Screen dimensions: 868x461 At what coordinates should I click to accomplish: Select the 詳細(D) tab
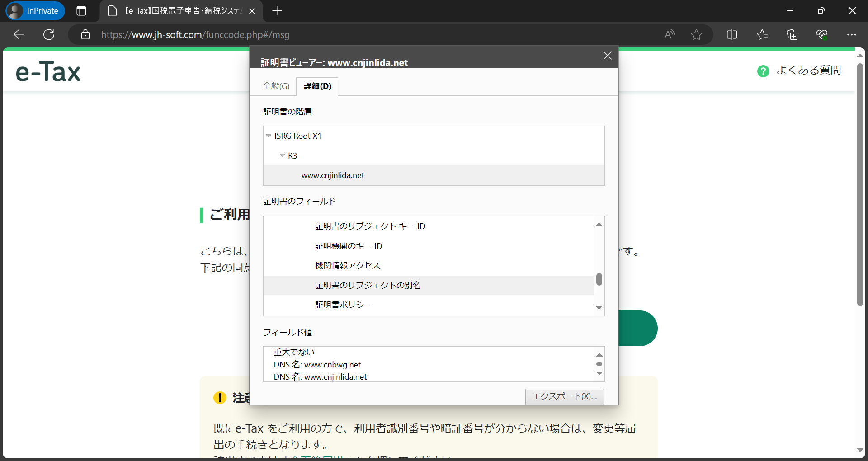point(317,86)
